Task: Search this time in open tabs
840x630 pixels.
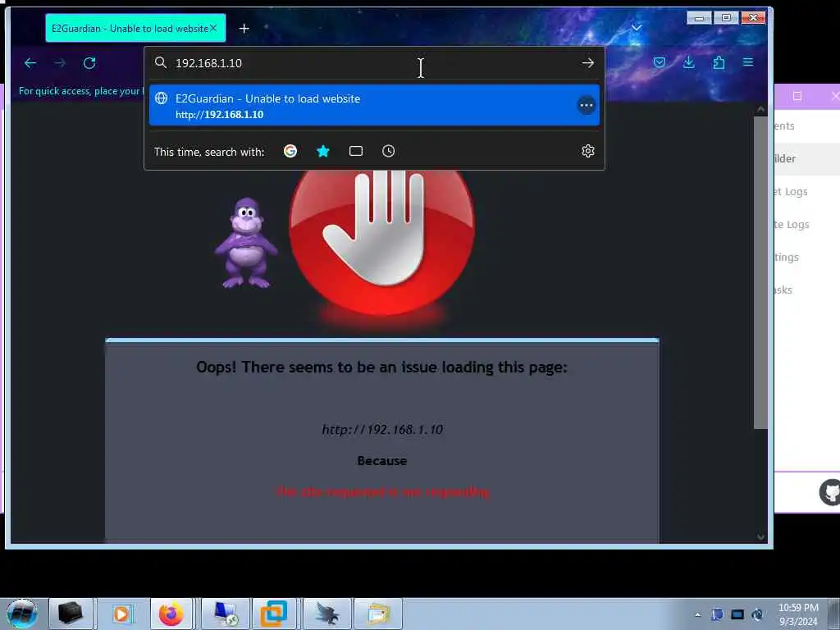Action: (x=356, y=151)
